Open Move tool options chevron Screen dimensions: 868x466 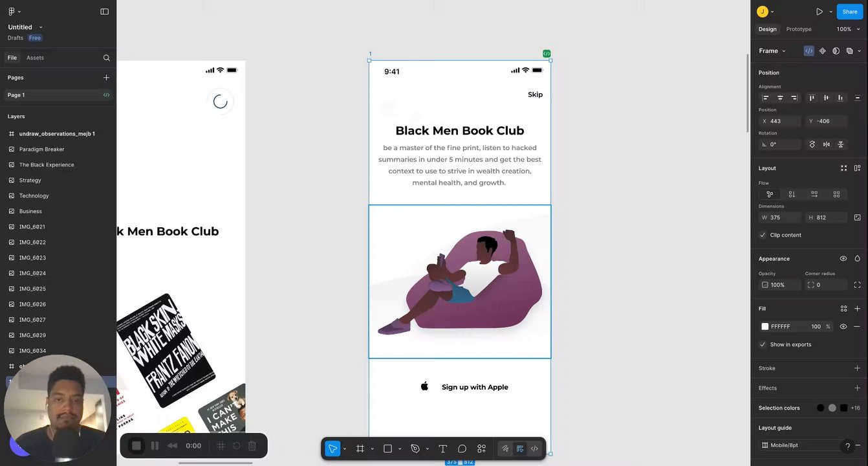click(x=345, y=449)
